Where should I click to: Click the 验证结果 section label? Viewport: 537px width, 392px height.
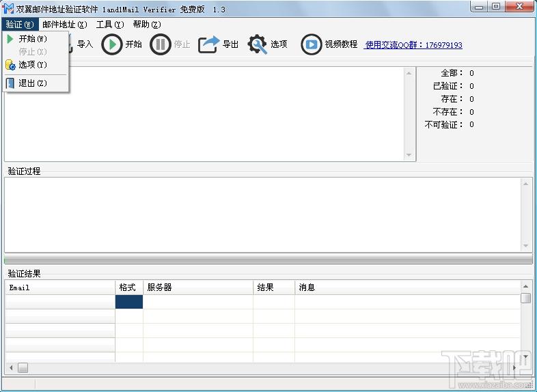click(x=24, y=274)
